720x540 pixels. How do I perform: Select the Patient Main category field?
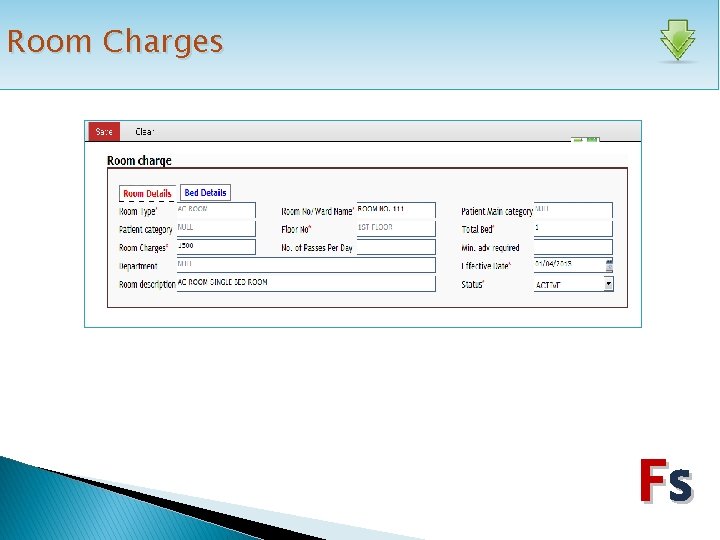coord(573,210)
